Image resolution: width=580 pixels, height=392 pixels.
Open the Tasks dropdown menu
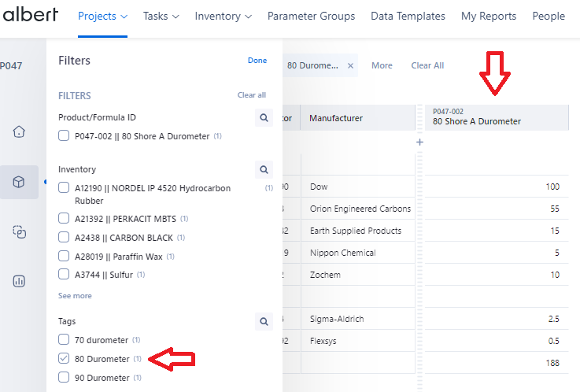click(x=161, y=16)
